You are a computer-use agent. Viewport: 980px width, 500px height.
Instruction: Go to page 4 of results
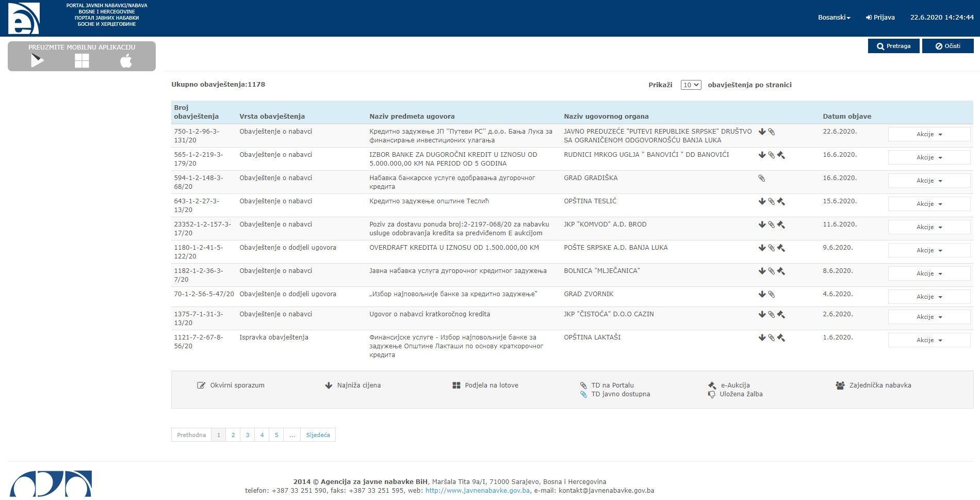pyautogui.click(x=262, y=435)
